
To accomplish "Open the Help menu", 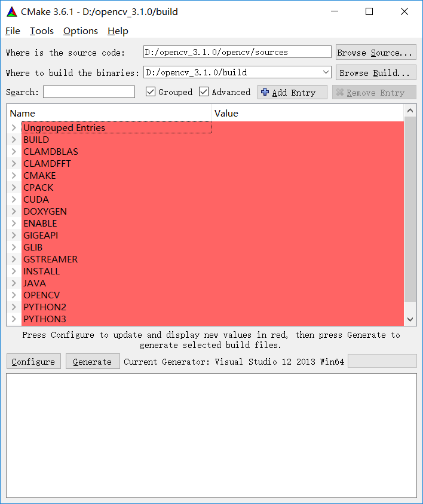I will [x=118, y=31].
